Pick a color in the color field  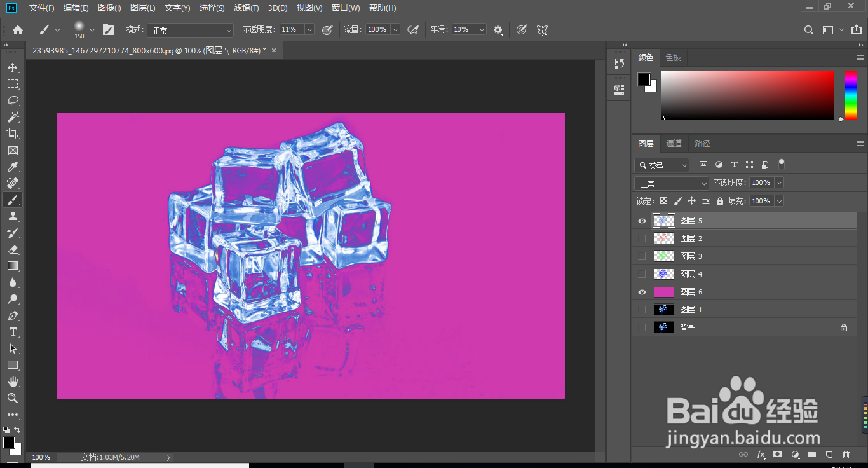click(747, 95)
